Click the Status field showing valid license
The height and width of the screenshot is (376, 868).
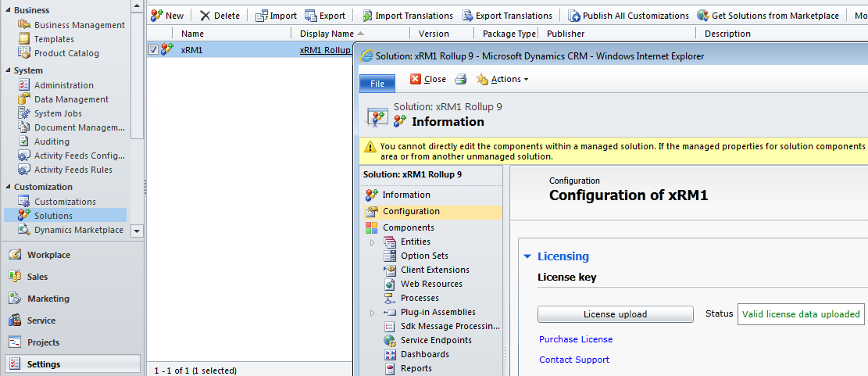pyautogui.click(x=801, y=314)
